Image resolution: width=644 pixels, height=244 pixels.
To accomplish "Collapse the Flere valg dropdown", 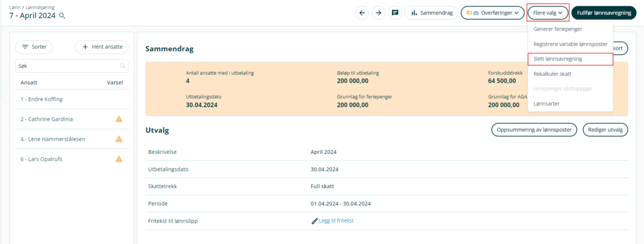I will tap(547, 13).
